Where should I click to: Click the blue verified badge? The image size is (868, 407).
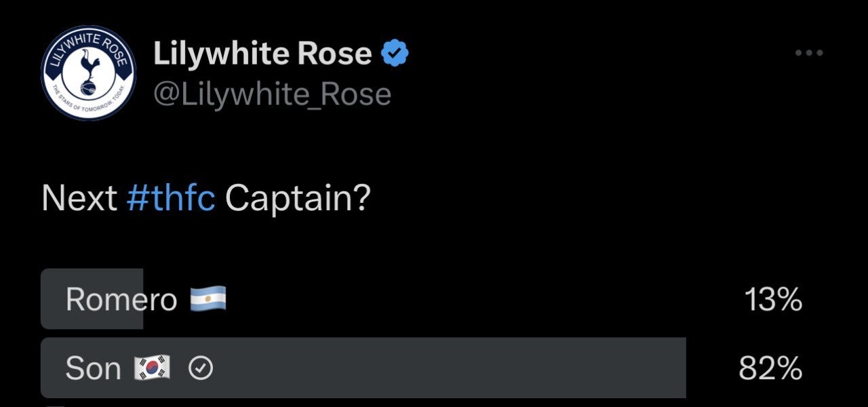[x=395, y=54]
